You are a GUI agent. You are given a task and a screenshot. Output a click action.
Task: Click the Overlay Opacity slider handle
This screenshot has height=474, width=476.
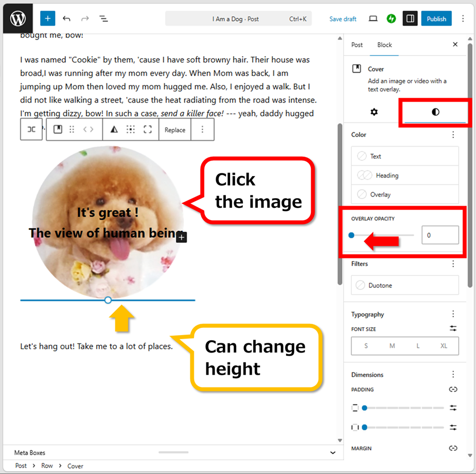pos(351,235)
